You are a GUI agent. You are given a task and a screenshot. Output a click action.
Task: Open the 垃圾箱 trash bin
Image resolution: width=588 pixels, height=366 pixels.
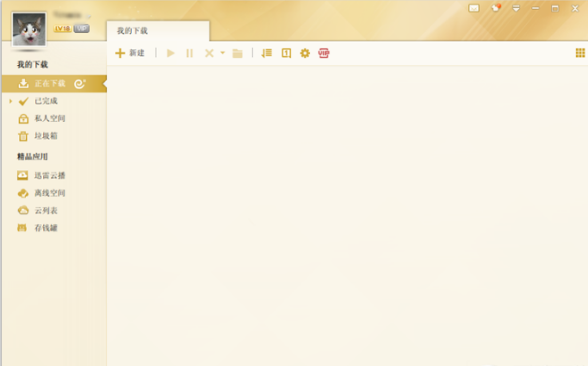[46, 136]
